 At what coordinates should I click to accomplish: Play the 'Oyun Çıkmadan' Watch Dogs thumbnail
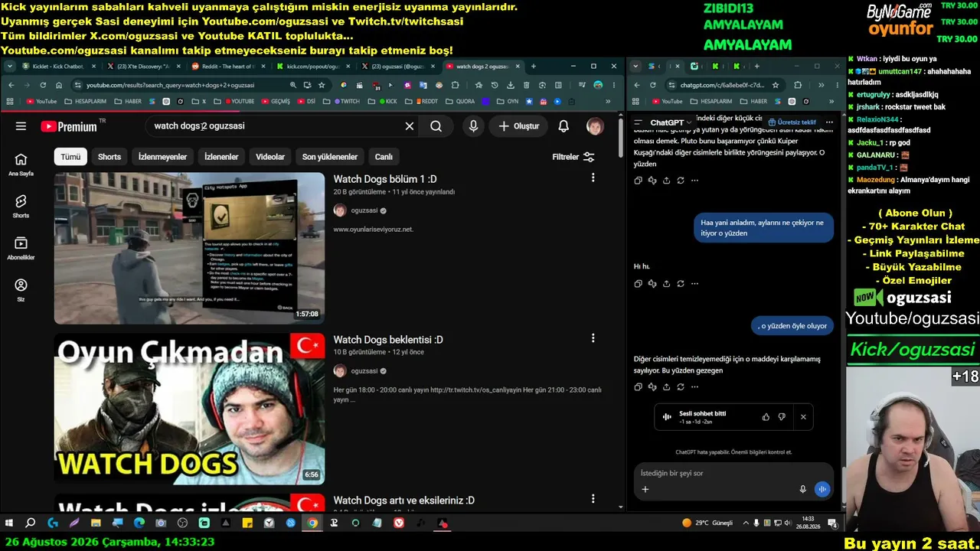click(189, 409)
